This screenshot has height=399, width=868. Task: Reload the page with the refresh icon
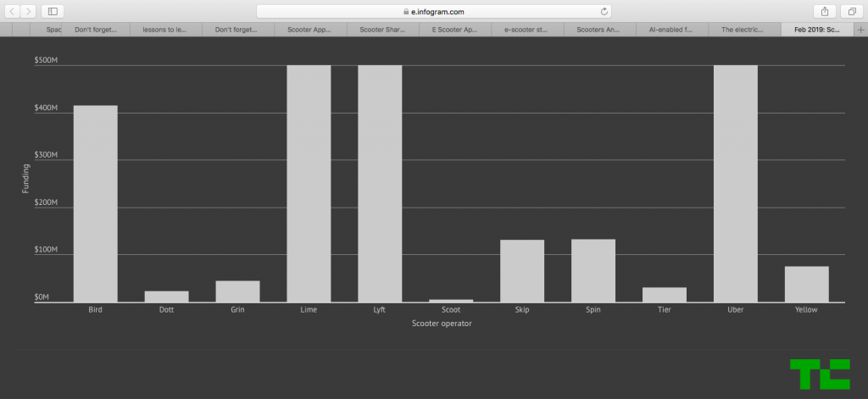604,11
